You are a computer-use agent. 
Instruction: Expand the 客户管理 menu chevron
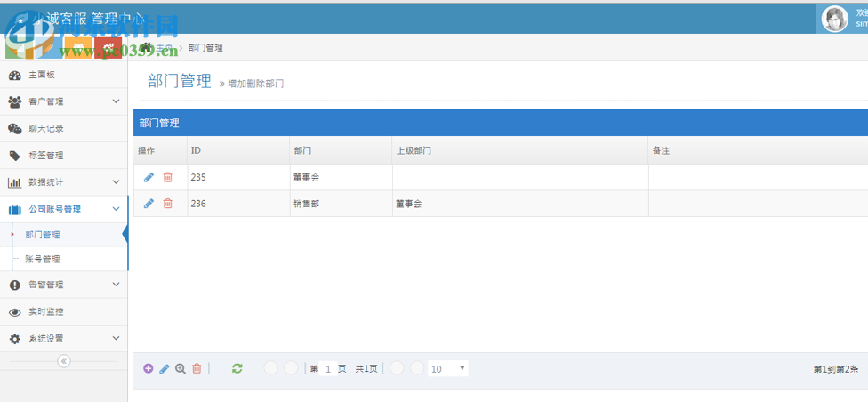(116, 101)
